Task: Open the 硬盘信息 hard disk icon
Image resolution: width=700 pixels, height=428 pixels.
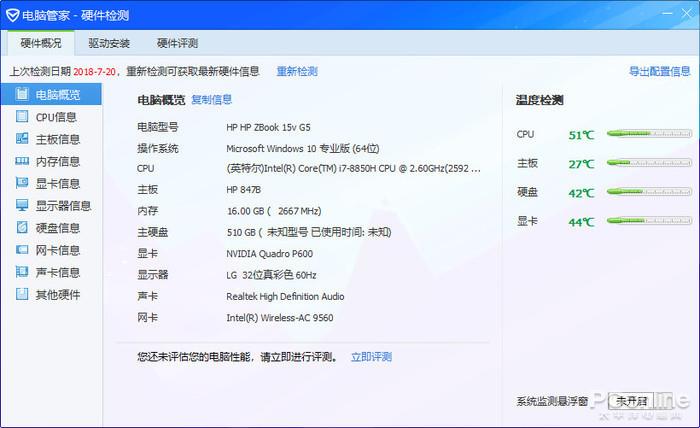Action: pos(22,228)
